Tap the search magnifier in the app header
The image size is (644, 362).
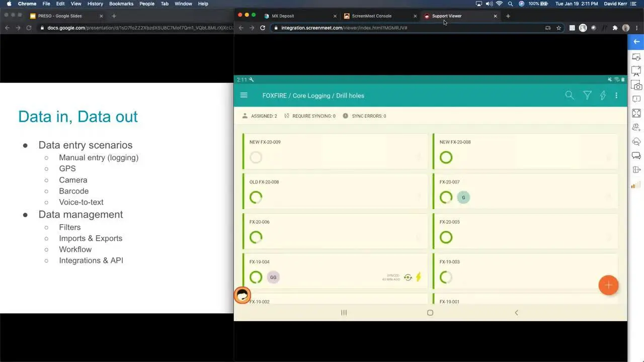tap(570, 95)
